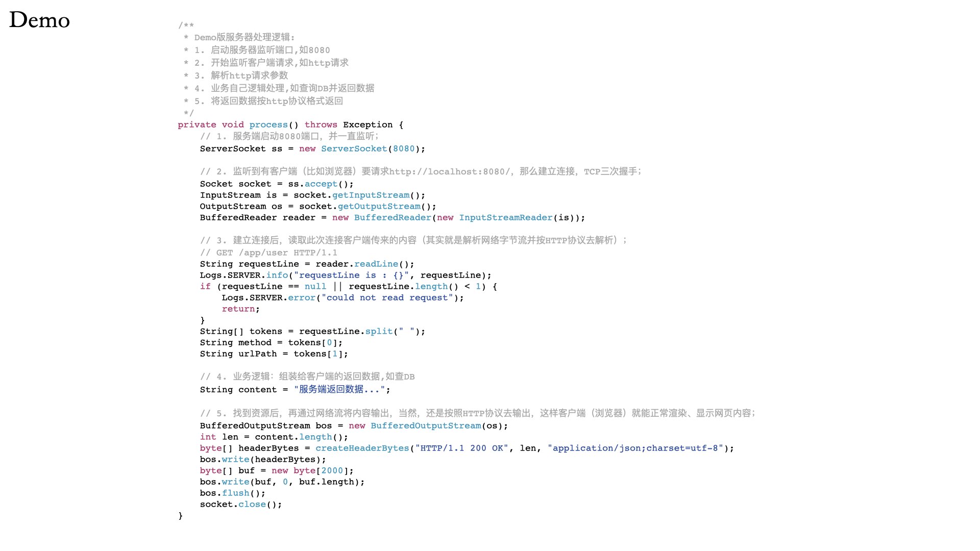The height and width of the screenshot is (551, 980).
Task: Click comment '// GET /app/user HTTP/1.1'
Action: coord(268,253)
